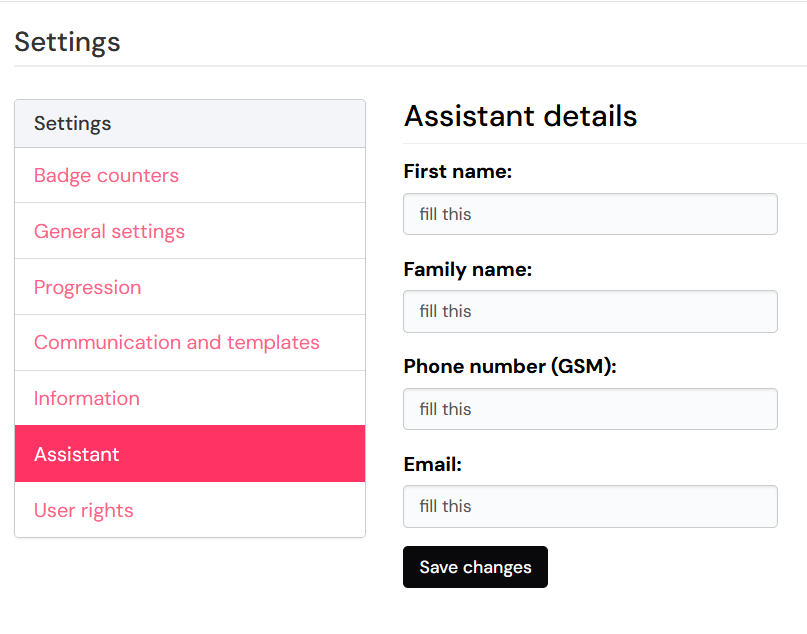Focus the First name input field
The height and width of the screenshot is (634, 807).
[590, 214]
